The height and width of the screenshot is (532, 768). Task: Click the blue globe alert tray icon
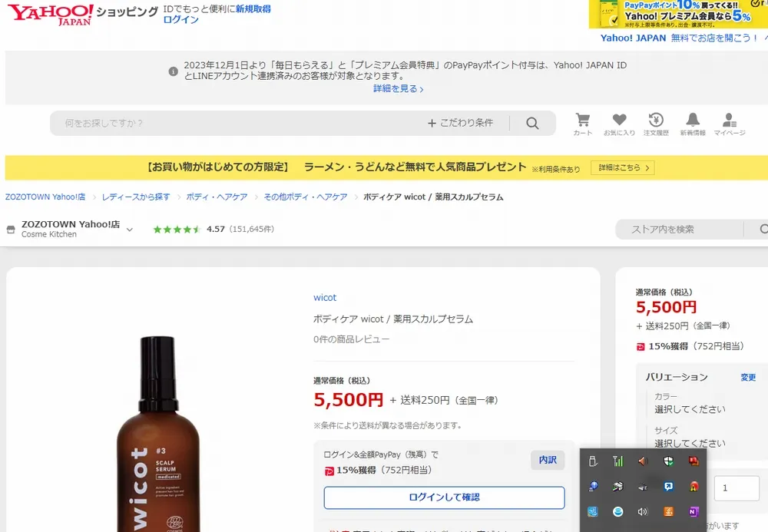pyautogui.click(x=593, y=487)
